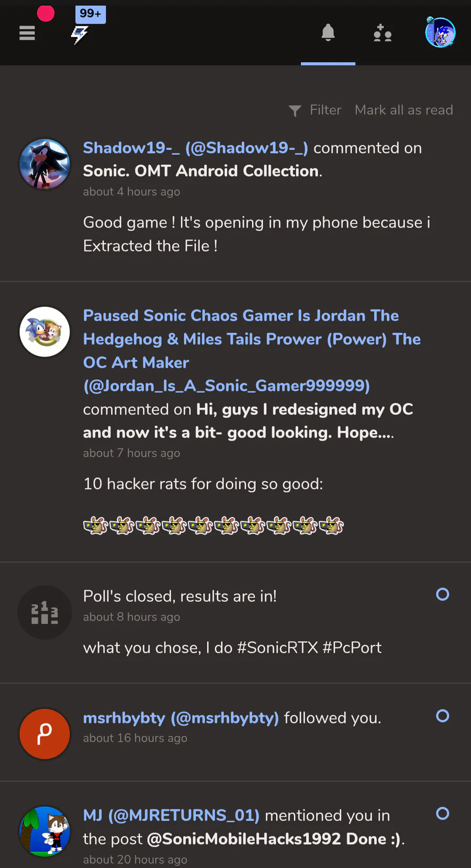Click the MJRETURNS_01 fox avatar

point(44,831)
